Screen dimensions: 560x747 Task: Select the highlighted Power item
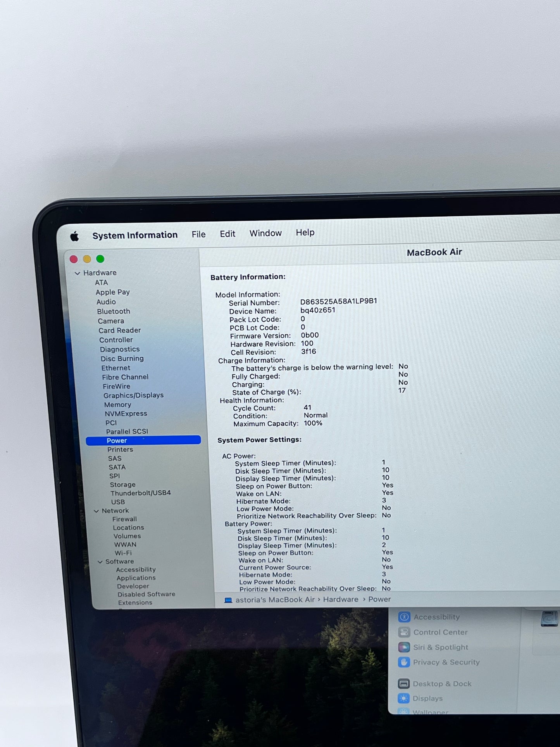[x=143, y=440]
